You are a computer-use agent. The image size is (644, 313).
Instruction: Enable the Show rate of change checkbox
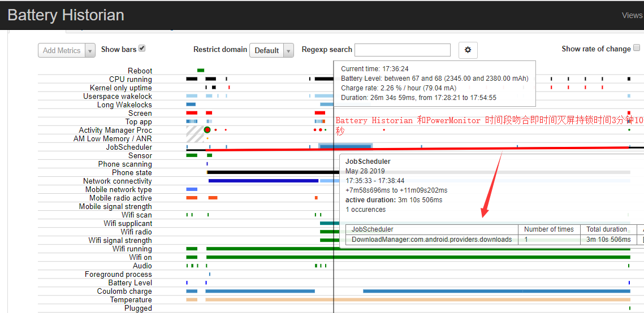coord(637,48)
